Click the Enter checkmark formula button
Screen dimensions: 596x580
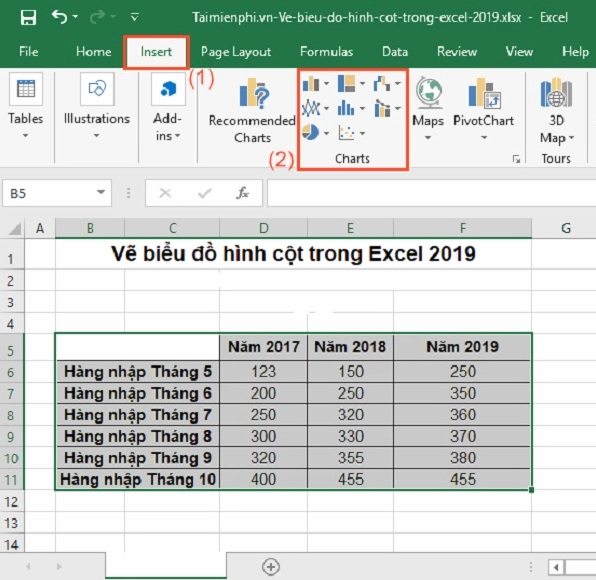(204, 193)
